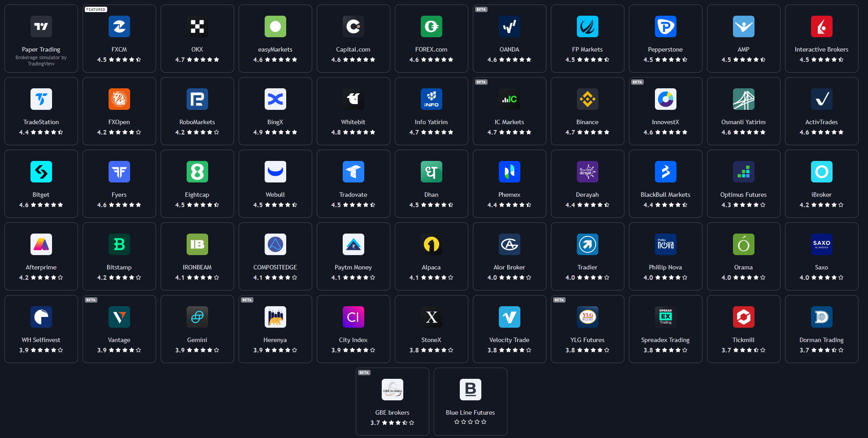Screen dimensions: 868x438
Task: Open the Interactive Brokers red icon
Action: 822,26
